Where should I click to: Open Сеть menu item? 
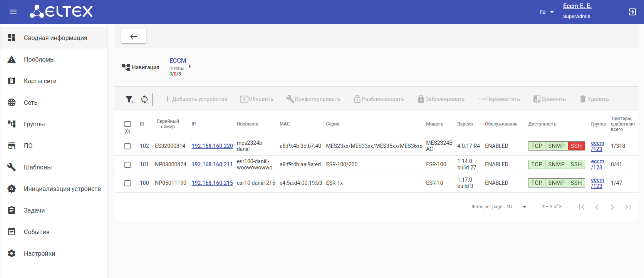[54, 102]
